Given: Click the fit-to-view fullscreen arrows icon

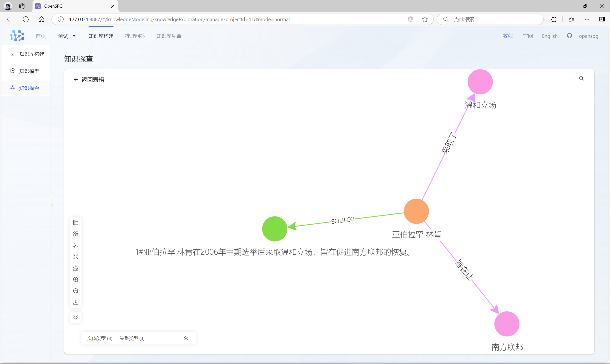Looking at the screenshot, I should click(x=76, y=257).
